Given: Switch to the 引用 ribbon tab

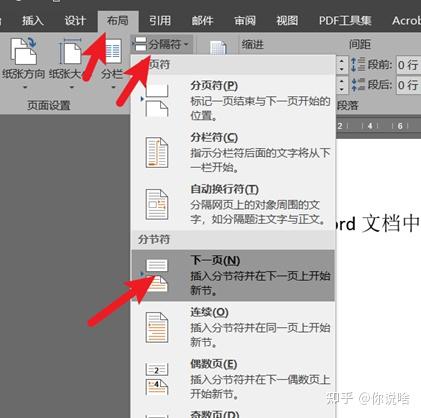Looking at the screenshot, I should point(160,21).
